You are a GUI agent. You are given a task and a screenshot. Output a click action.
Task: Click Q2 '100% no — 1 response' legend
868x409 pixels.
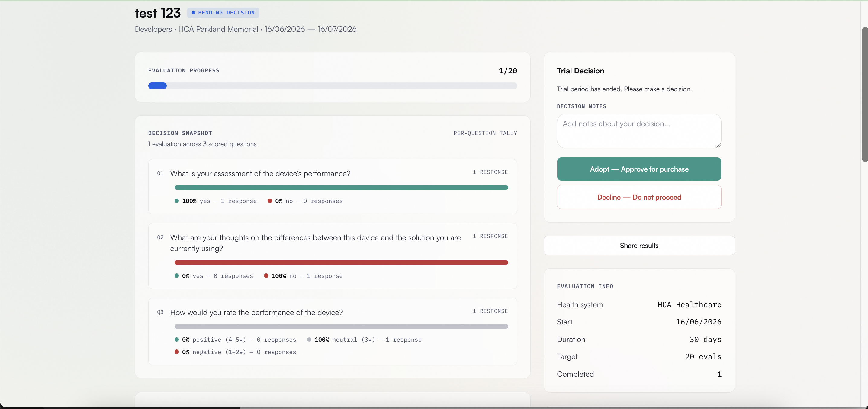pyautogui.click(x=303, y=276)
